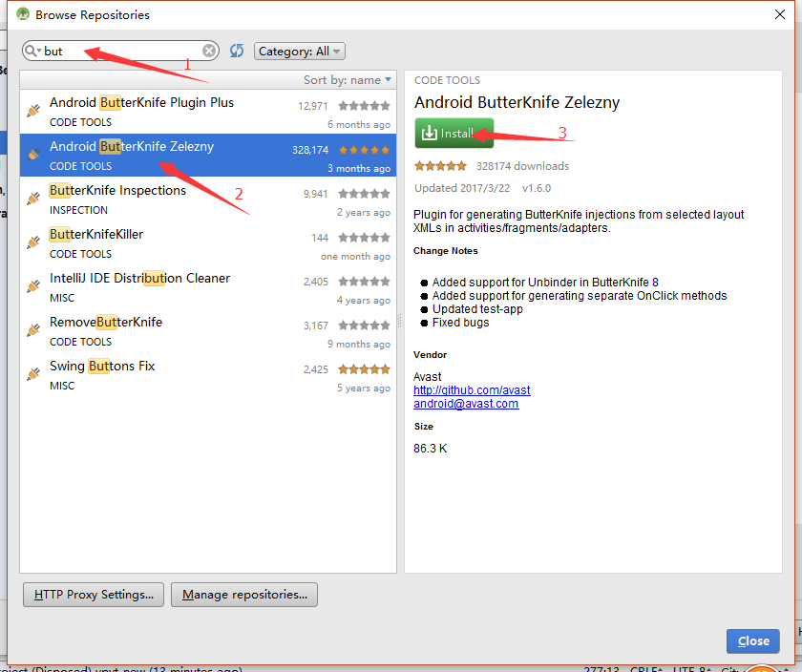Click the search magnifier history icon
Viewport: 802px width, 672px height.
pos(32,51)
